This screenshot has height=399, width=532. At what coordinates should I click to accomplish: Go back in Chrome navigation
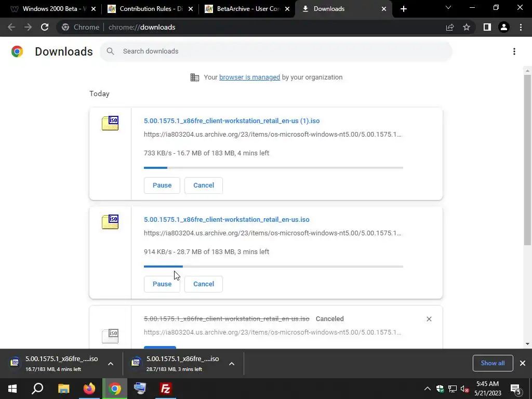pyautogui.click(x=11, y=27)
